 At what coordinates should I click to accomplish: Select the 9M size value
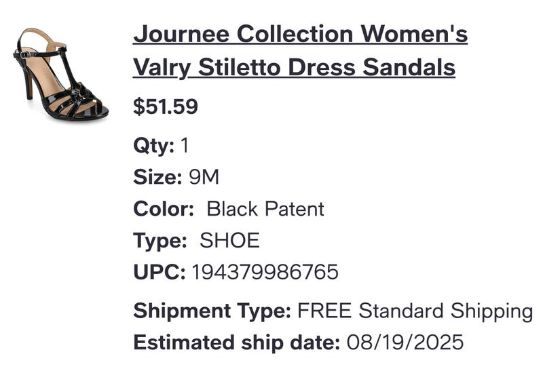click(204, 177)
